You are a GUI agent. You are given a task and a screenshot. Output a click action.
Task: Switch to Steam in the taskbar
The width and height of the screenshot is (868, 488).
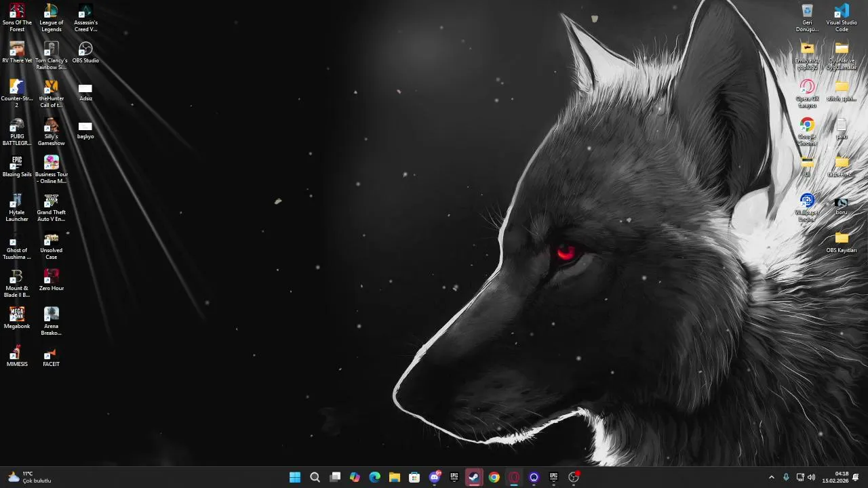pyautogui.click(x=474, y=477)
